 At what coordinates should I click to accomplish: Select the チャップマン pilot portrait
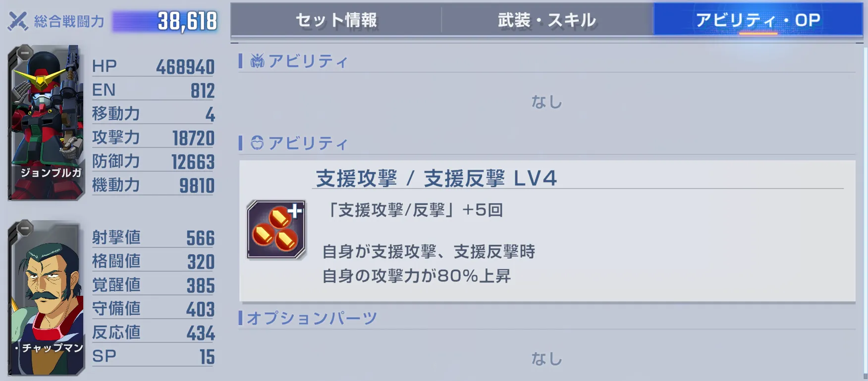(x=47, y=298)
